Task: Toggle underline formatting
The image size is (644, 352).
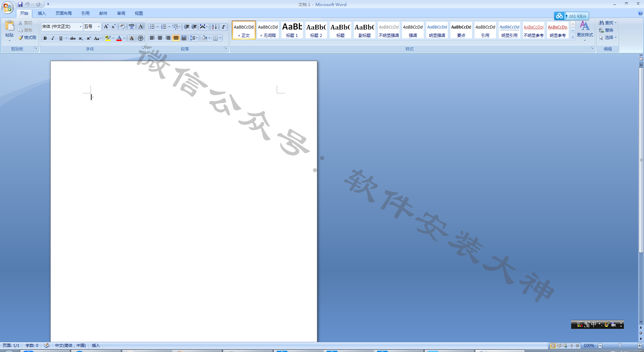Action: [61, 38]
